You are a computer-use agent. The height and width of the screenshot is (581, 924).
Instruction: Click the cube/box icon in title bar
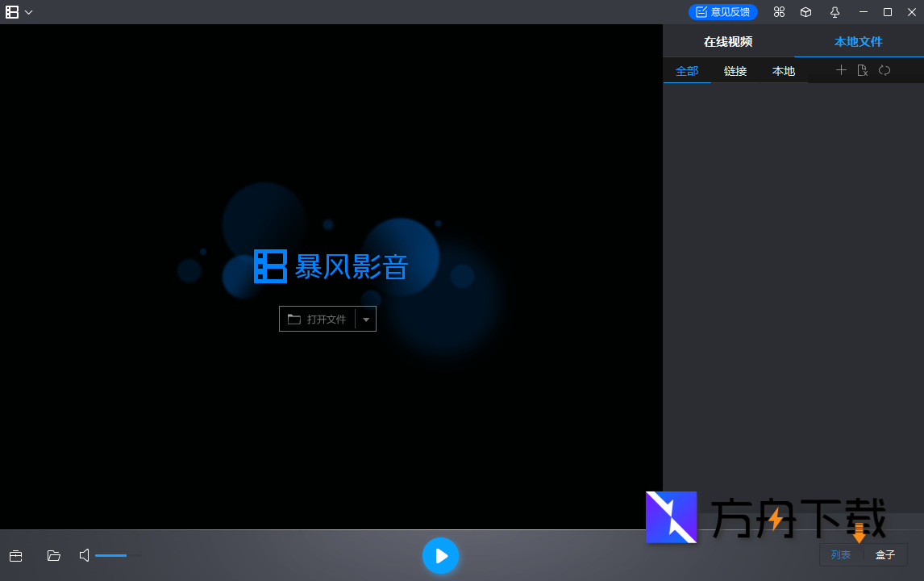click(x=806, y=12)
